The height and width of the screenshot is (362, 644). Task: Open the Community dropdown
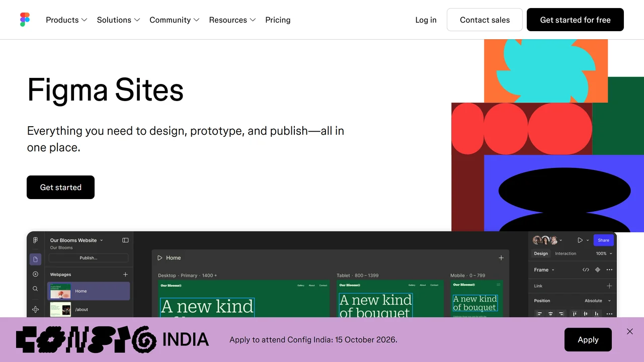tap(175, 20)
